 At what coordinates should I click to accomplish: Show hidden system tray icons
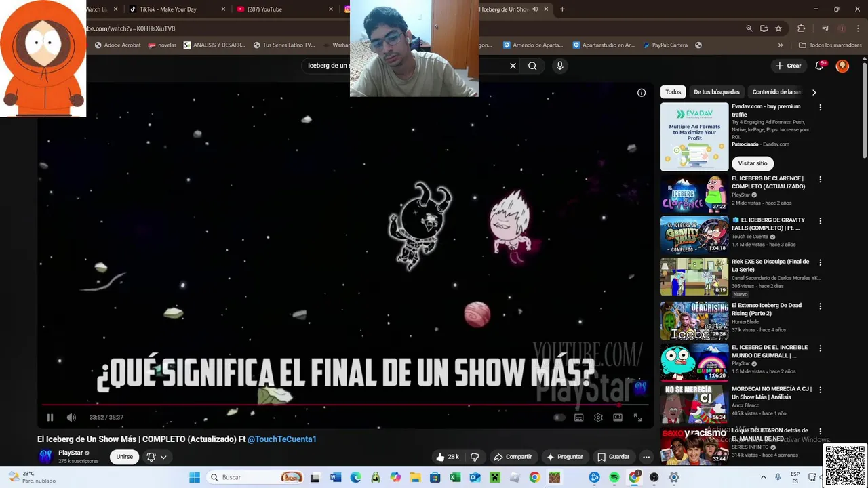point(764,477)
